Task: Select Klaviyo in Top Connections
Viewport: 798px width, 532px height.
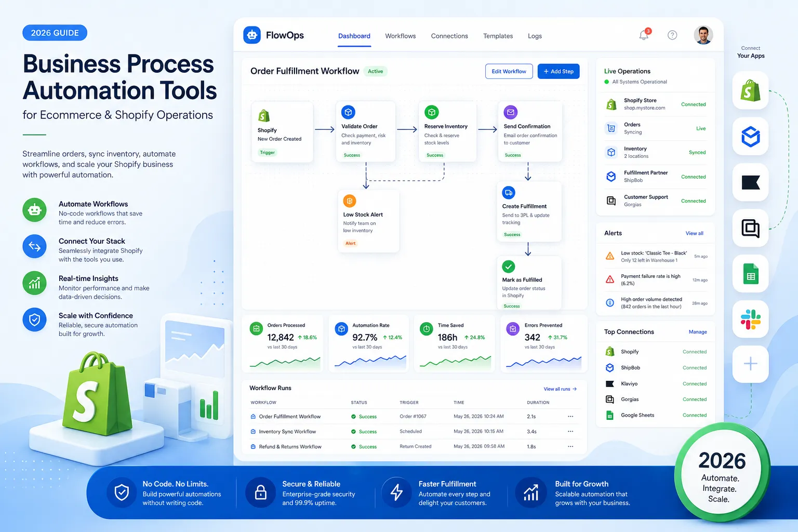Action: 656,384
